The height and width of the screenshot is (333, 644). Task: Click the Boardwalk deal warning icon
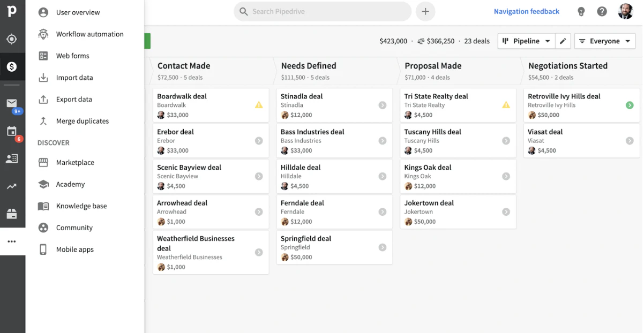(259, 105)
